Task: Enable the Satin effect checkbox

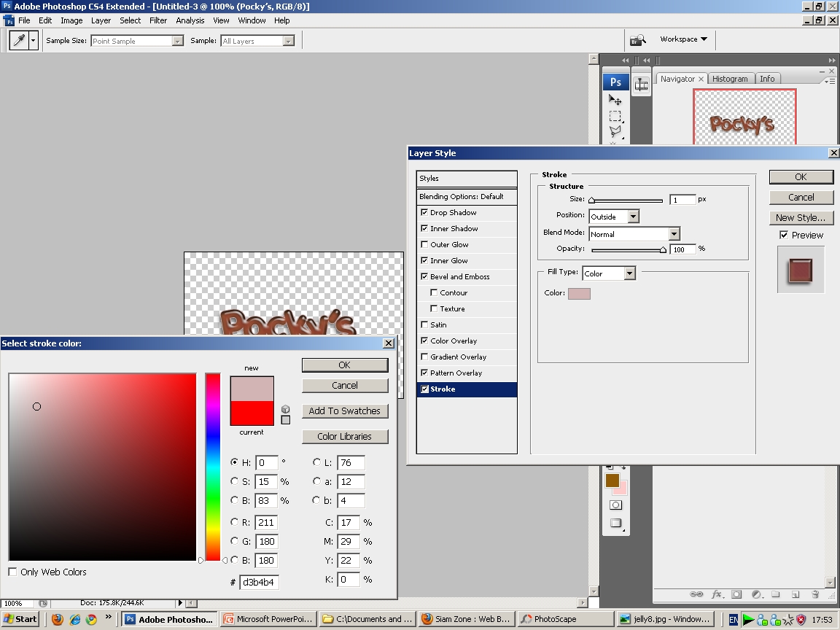Action: 424,324
